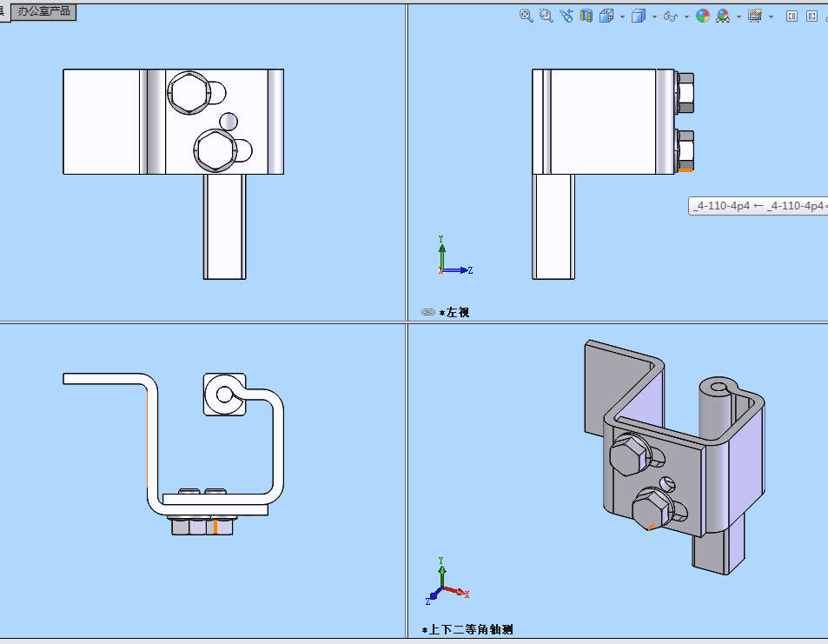Image resolution: width=828 pixels, height=644 pixels.
Task: Select the Rotate View tool
Action: click(x=565, y=16)
